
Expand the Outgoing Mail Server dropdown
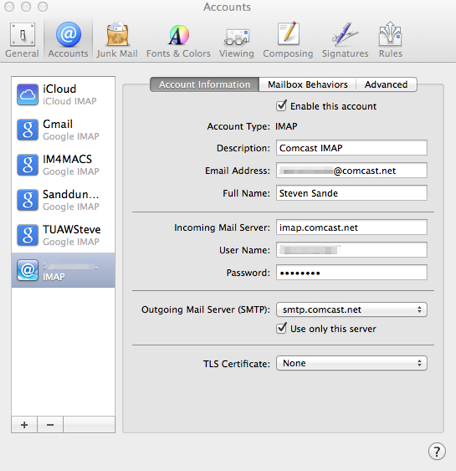coord(352,310)
